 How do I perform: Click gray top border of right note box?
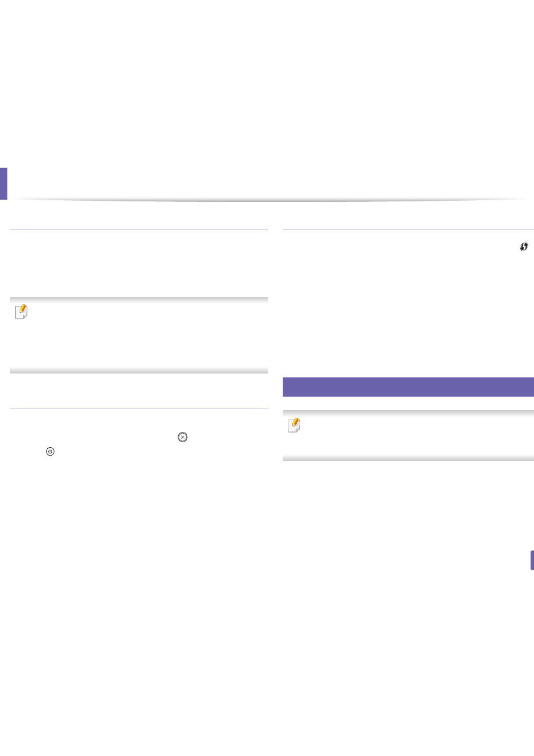pos(408,413)
